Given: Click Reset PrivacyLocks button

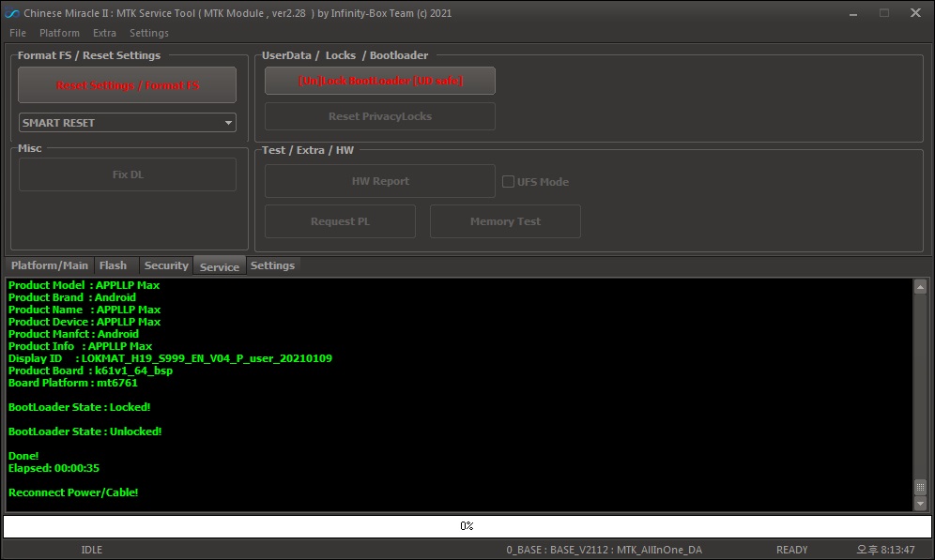Looking at the screenshot, I should 380,116.
